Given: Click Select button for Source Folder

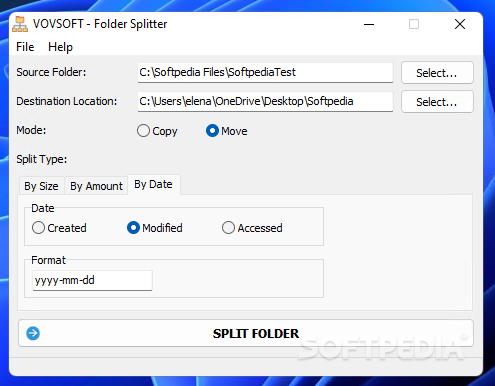Looking at the screenshot, I should [437, 72].
